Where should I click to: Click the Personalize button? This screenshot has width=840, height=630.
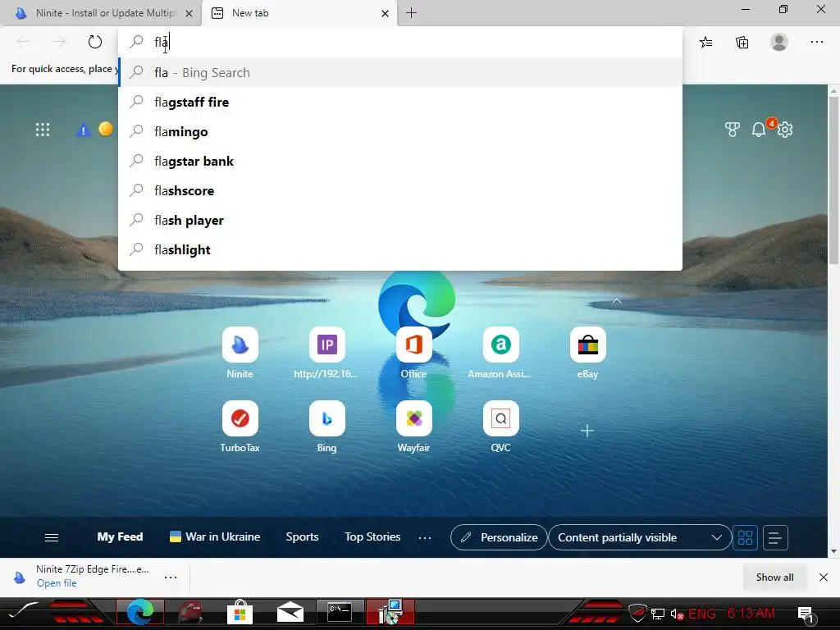[499, 537]
